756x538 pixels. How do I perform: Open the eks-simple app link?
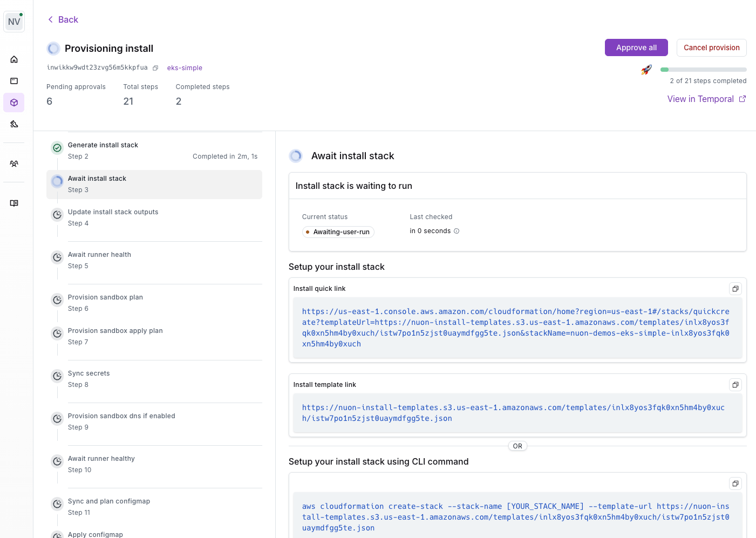pyautogui.click(x=185, y=68)
